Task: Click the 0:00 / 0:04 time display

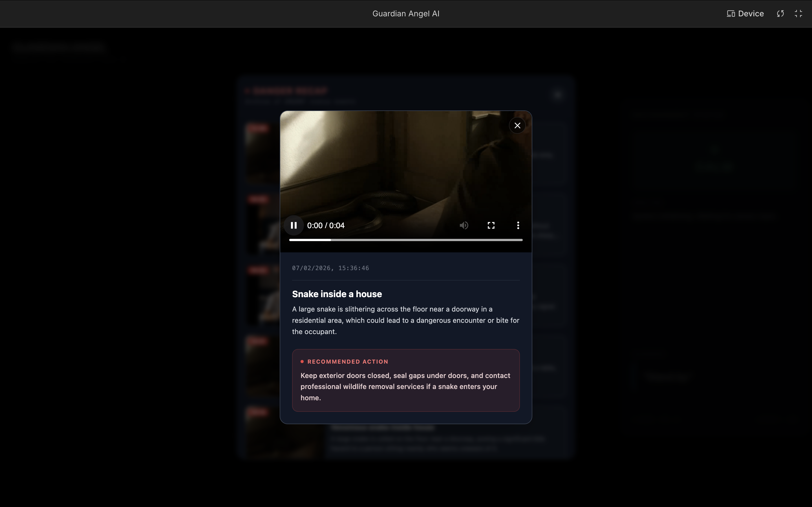Action: point(325,226)
